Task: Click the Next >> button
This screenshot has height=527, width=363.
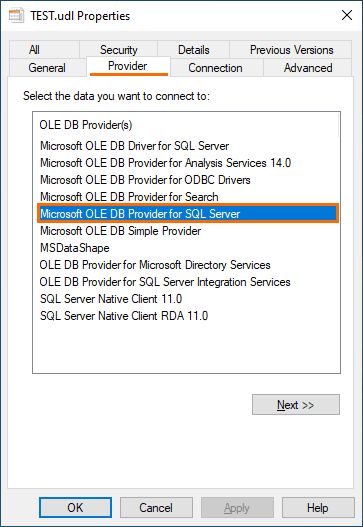Action: (296, 405)
